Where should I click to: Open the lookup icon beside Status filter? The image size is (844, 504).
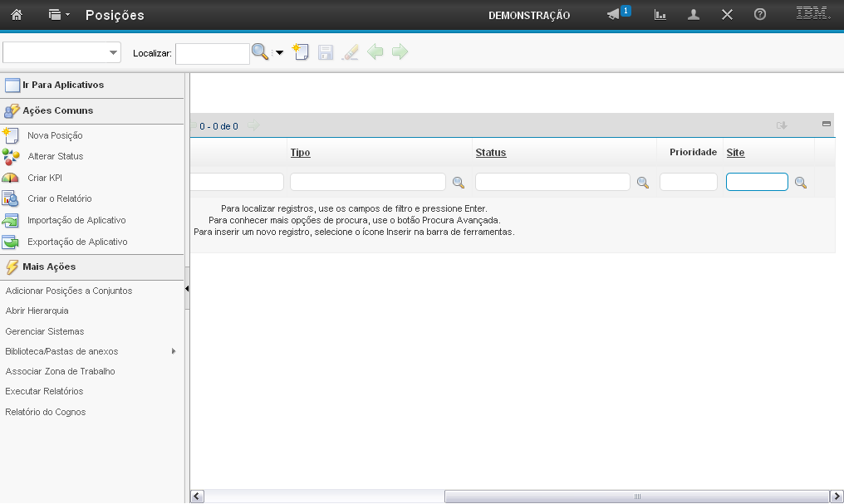(643, 183)
